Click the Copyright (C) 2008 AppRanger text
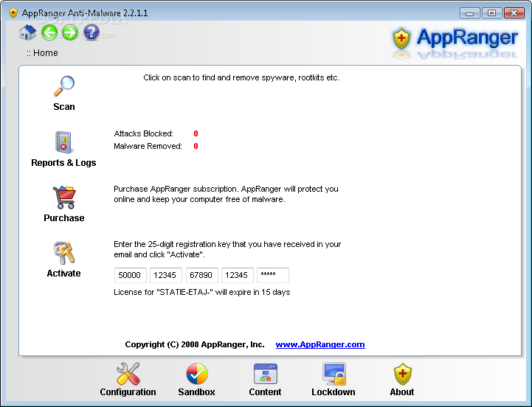Viewport: 532px width, 407px height. tap(195, 344)
